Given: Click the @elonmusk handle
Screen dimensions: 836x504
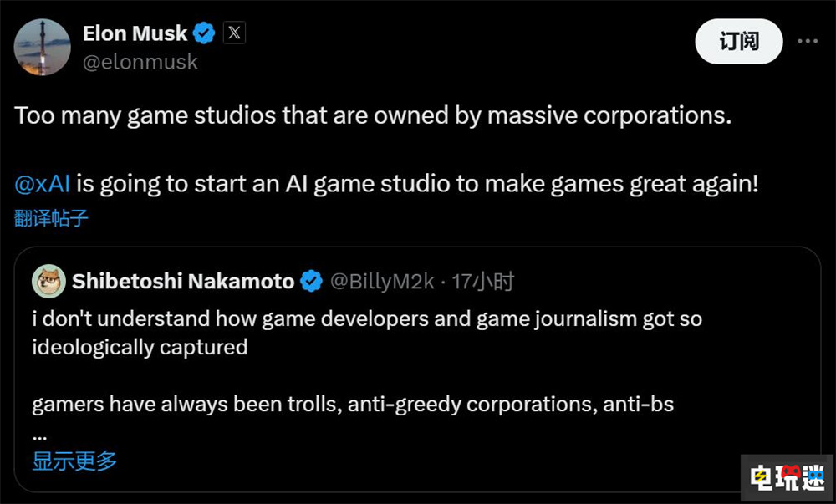Looking at the screenshot, I should (140, 61).
